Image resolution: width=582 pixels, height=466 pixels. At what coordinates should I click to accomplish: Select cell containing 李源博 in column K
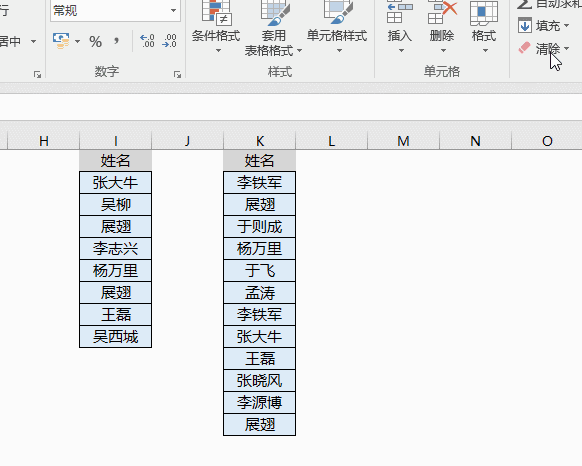click(x=259, y=403)
